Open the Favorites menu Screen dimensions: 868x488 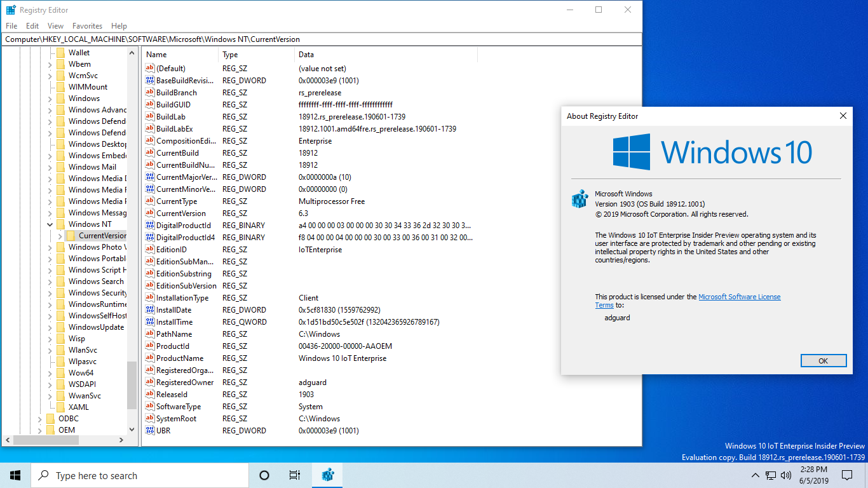coord(87,26)
